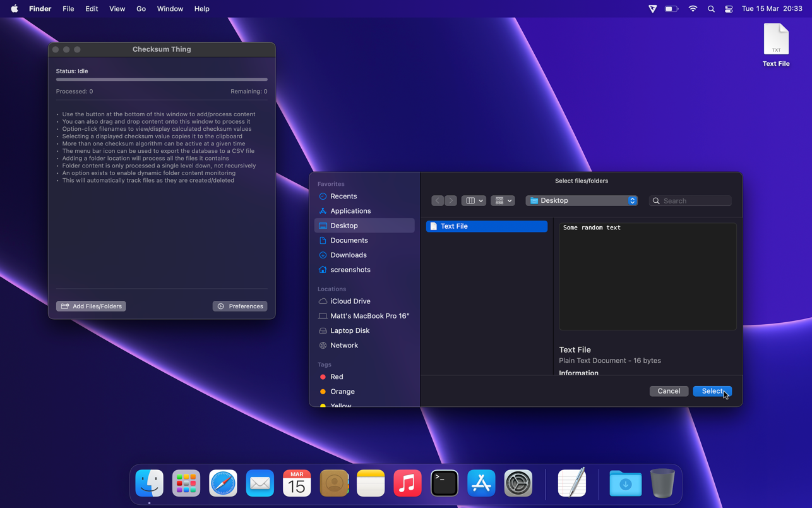The width and height of the screenshot is (812, 508).
Task: Open System Preferences from the Dock
Action: pos(518,483)
